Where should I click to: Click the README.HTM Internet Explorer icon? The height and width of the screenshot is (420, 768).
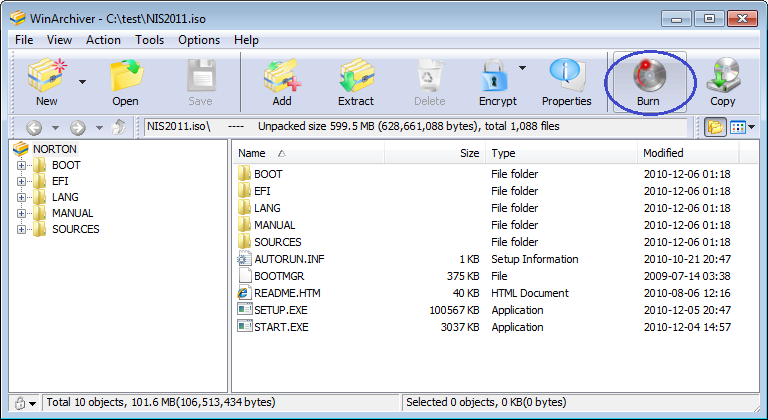244,293
